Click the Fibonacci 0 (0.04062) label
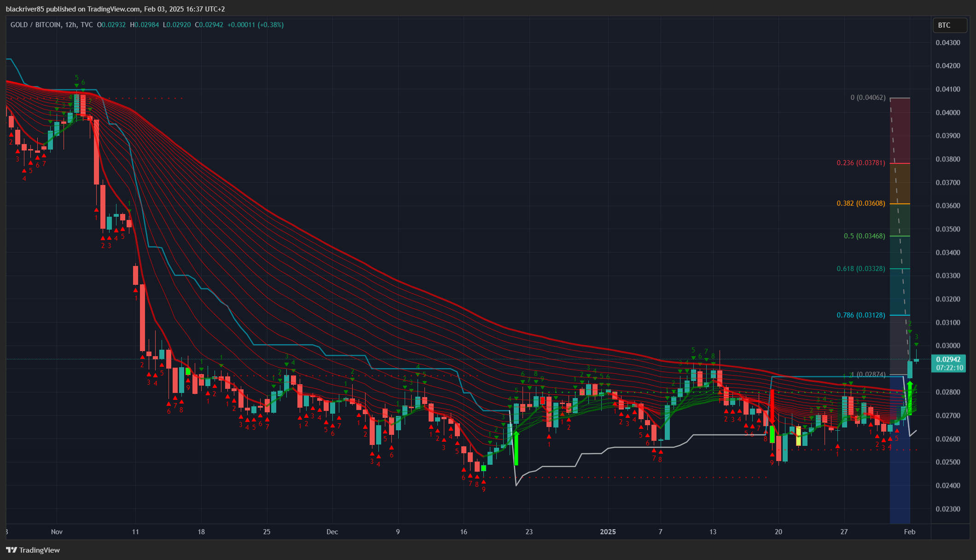 pyautogui.click(x=868, y=98)
